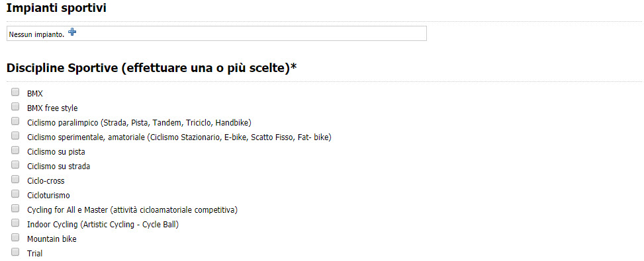
Task: Check the Trial discipline checkbox
Action: [15, 252]
